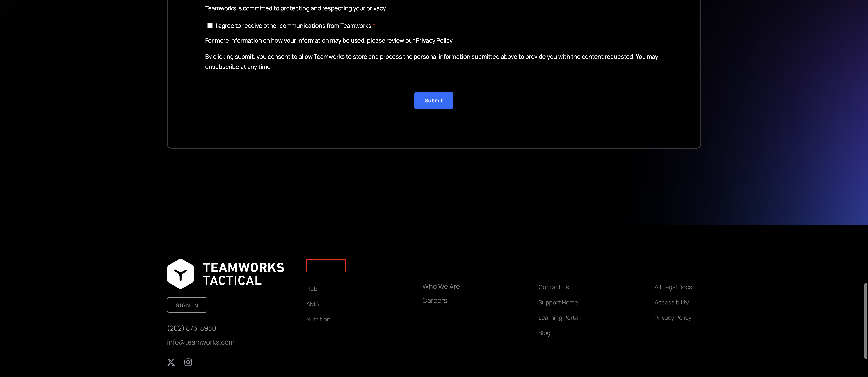Go to the Learning Portal link
This screenshot has height=377, width=868.
pyautogui.click(x=559, y=317)
